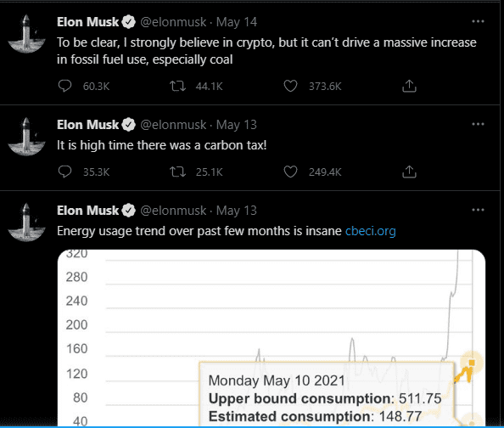Open the May 14 tweet timestamp
Image resolution: width=504 pixels, height=428 pixels.
[237, 22]
